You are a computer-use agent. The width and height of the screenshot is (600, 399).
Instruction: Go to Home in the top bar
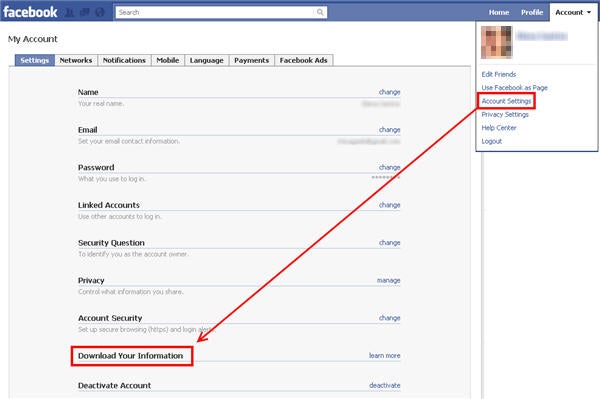499,12
